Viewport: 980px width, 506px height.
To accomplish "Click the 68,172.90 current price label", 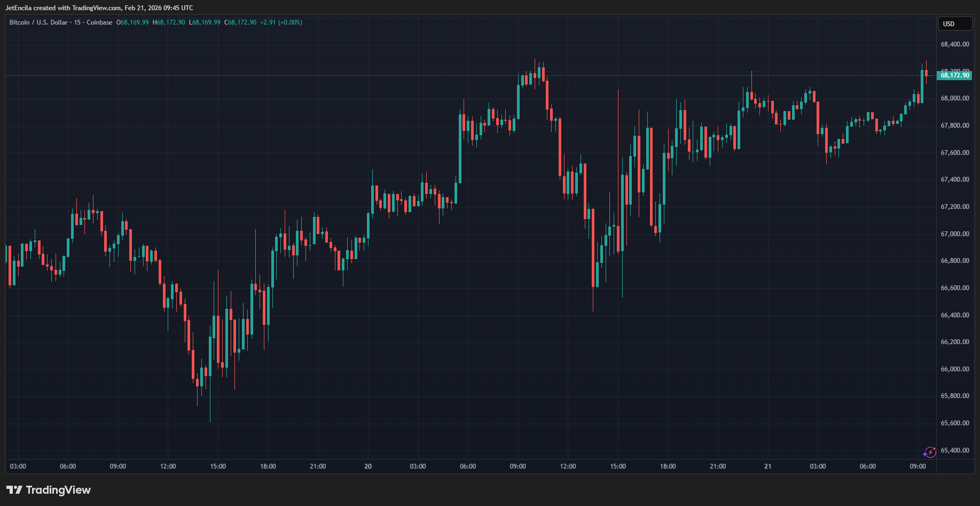I will tap(954, 75).
